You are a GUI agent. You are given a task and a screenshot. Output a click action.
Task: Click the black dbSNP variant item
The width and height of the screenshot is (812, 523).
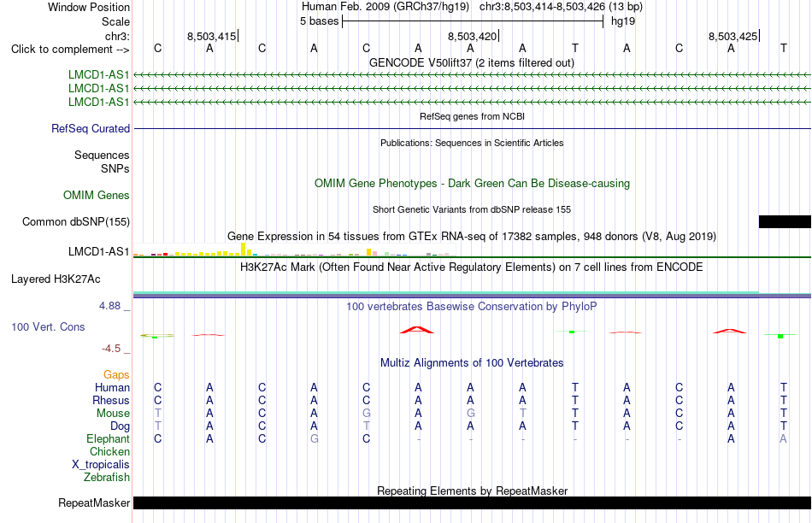[x=785, y=221]
